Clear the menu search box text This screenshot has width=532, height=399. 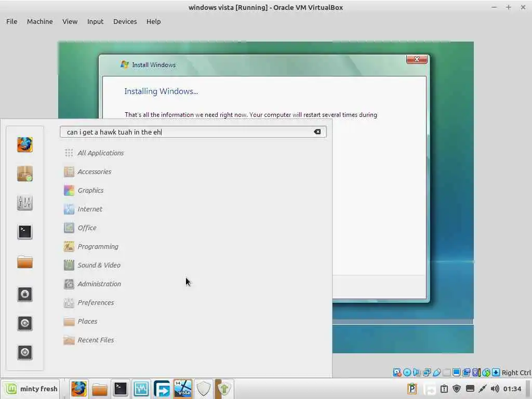point(317,131)
